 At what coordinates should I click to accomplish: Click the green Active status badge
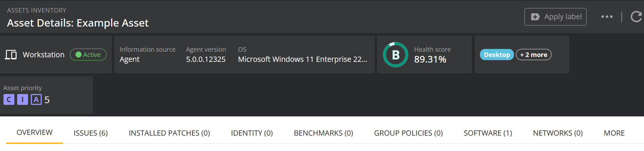coord(88,55)
